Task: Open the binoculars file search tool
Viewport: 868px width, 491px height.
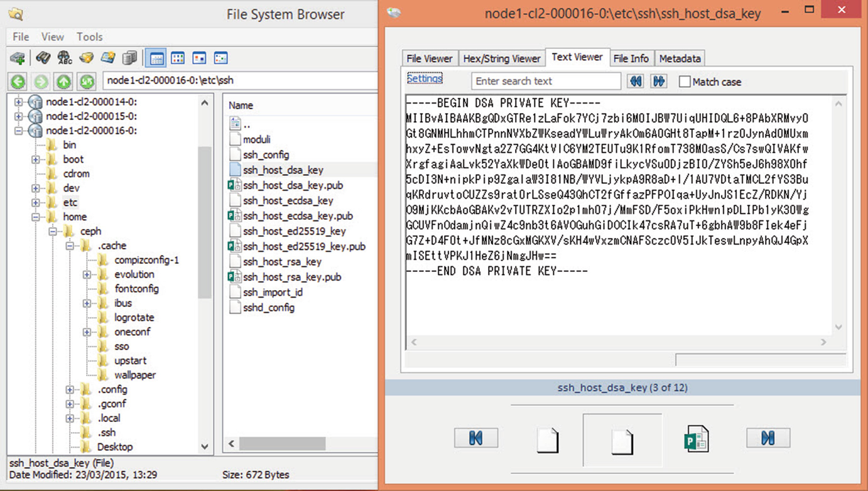Action: pyautogui.click(x=43, y=58)
